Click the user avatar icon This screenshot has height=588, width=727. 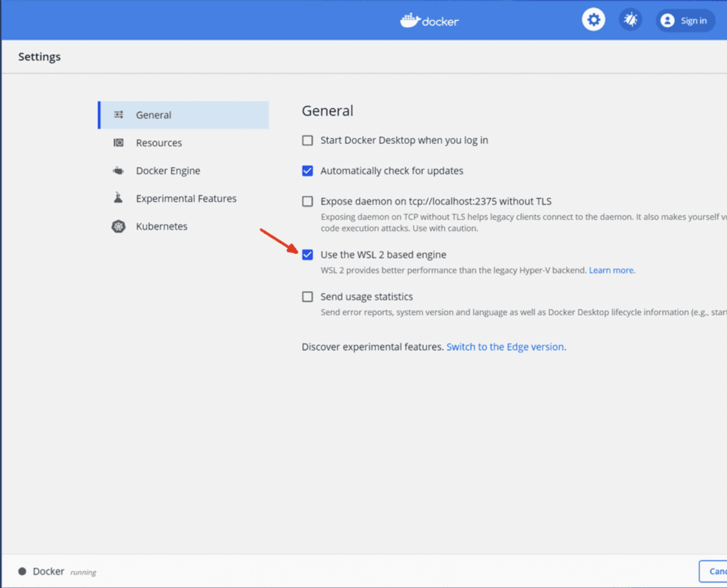click(667, 20)
